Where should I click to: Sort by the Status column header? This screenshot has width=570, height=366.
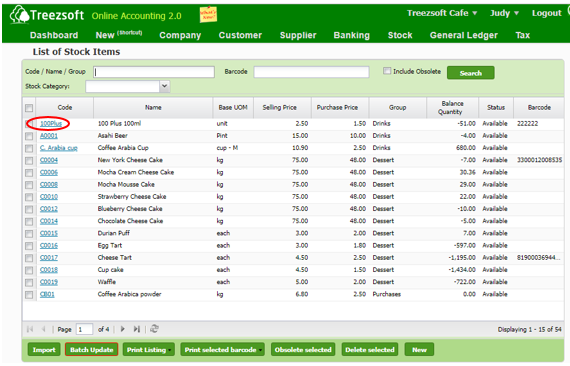click(496, 108)
